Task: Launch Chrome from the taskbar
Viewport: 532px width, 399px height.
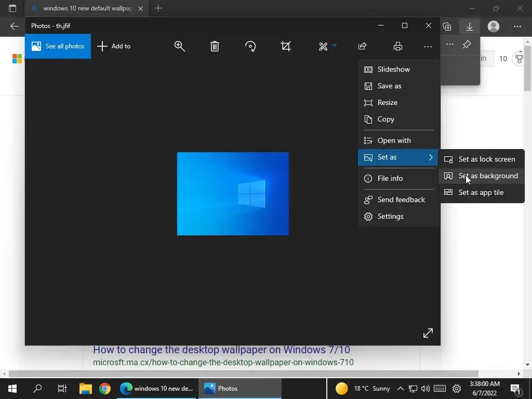Action: tap(105, 389)
